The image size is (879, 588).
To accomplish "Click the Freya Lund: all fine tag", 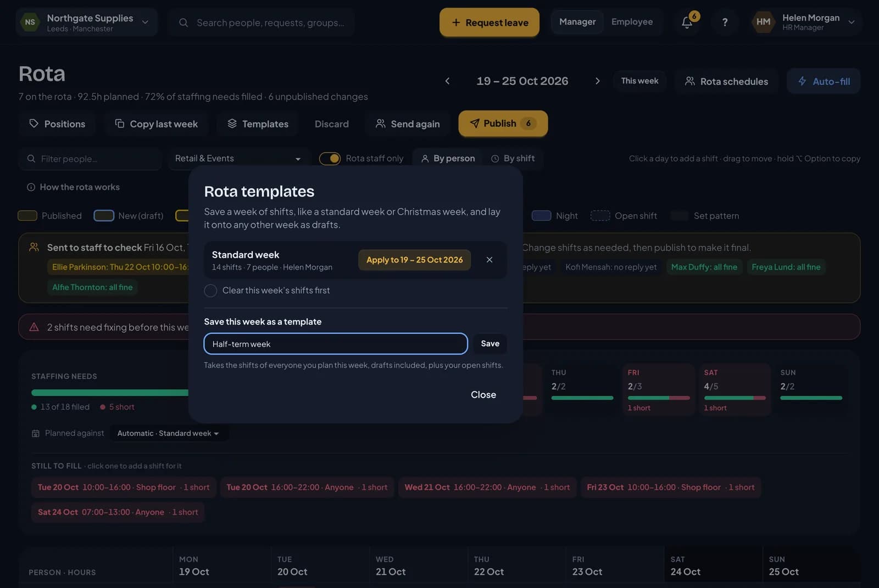I will coord(786,267).
